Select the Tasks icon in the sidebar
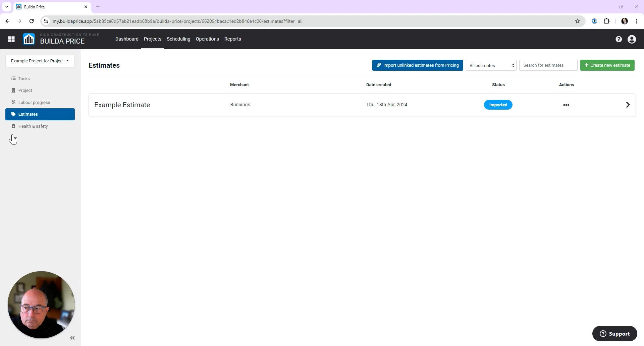This screenshot has height=346, width=644. pos(14,78)
